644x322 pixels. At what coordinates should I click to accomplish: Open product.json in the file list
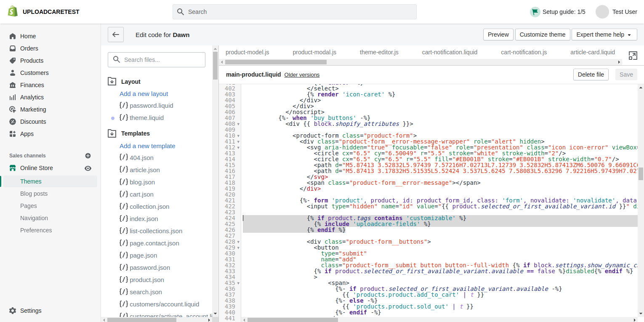coord(146,280)
